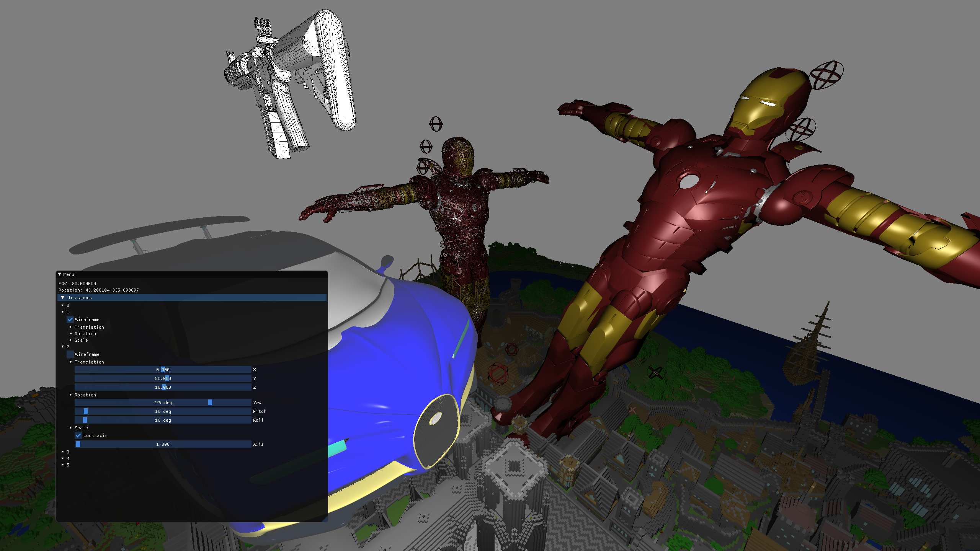Viewport: 980px width, 551px height.
Task: Collapse the Instances header
Action: click(x=63, y=298)
